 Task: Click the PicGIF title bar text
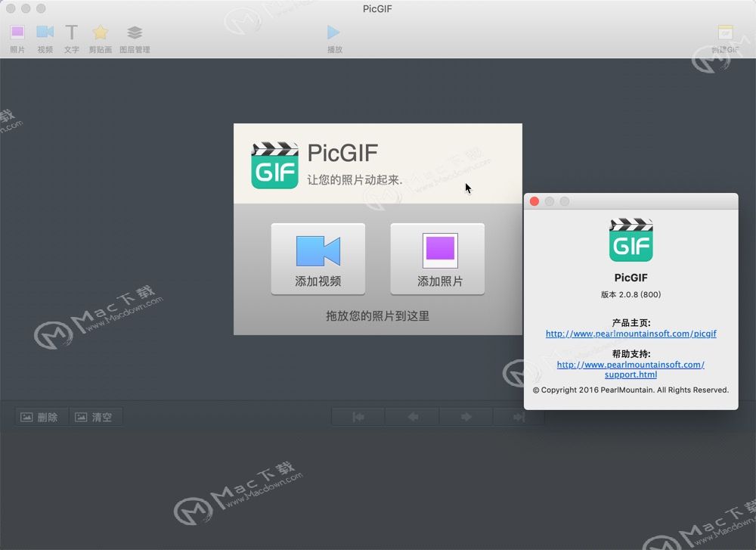point(377,8)
